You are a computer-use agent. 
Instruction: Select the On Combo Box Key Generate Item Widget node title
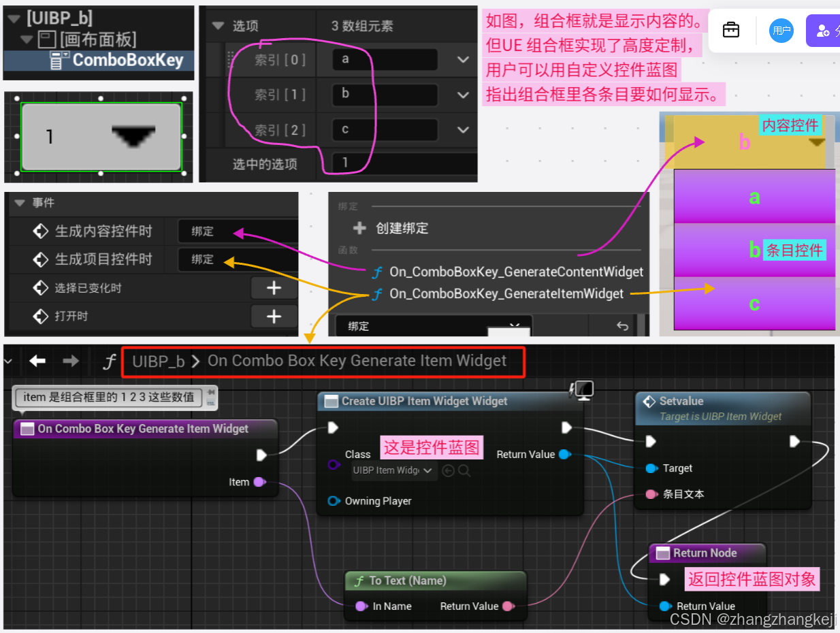[143, 429]
